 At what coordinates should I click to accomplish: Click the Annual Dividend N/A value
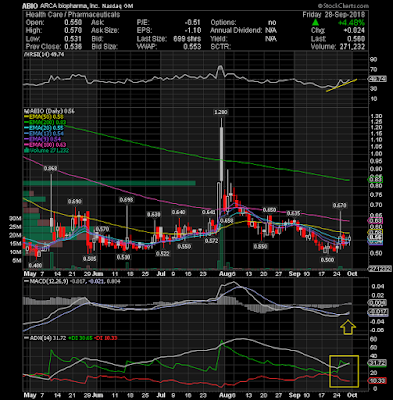271,31
